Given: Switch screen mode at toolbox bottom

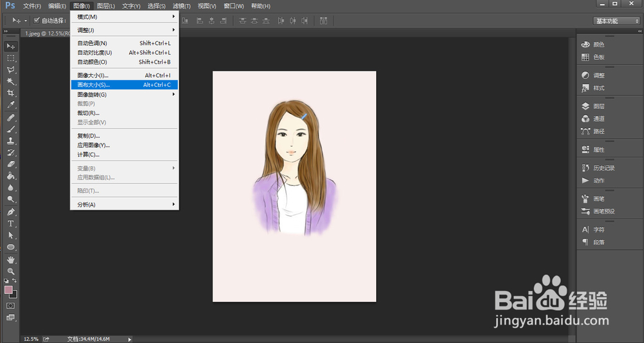Looking at the screenshot, I should tap(11, 317).
